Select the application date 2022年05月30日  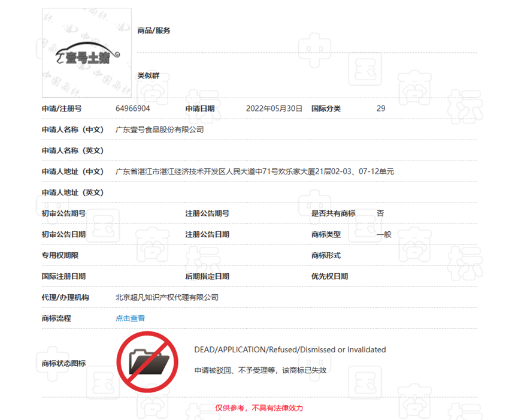point(274,108)
